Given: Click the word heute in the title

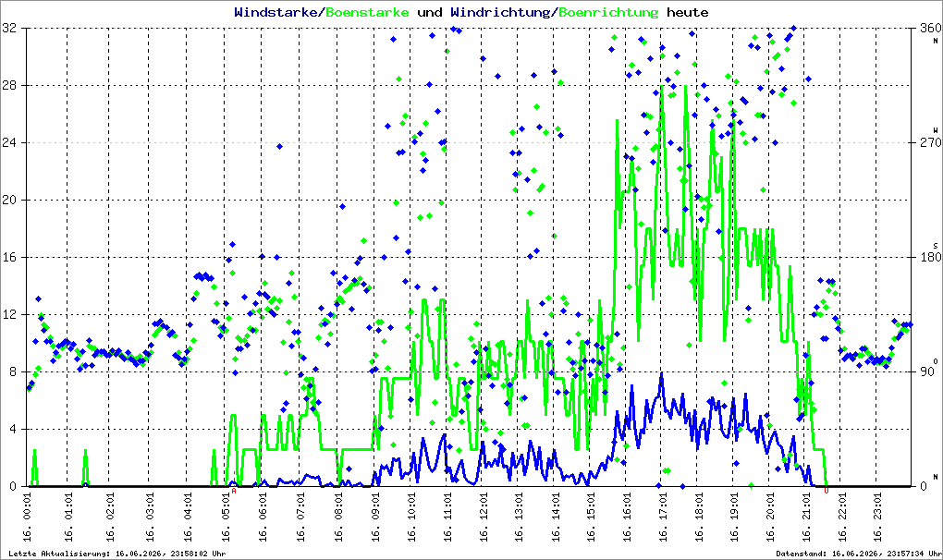Looking at the screenshot, I should [x=688, y=12].
